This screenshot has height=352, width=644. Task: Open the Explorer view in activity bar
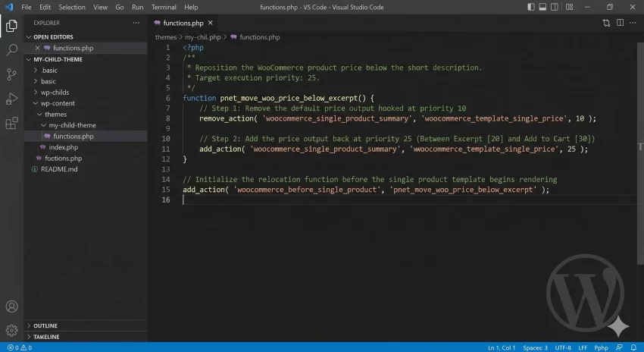pyautogui.click(x=11, y=26)
